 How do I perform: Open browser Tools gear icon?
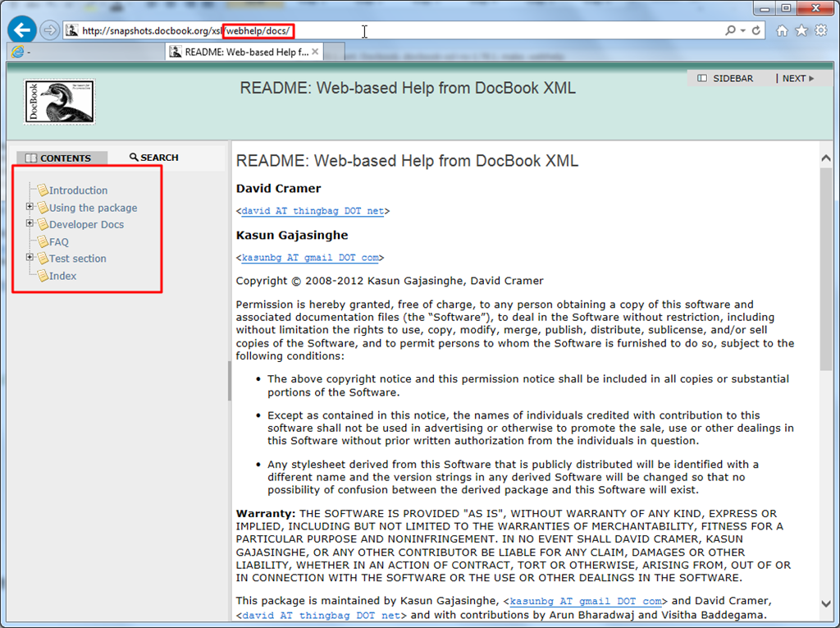pyautogui.click(x=820, y=30)
